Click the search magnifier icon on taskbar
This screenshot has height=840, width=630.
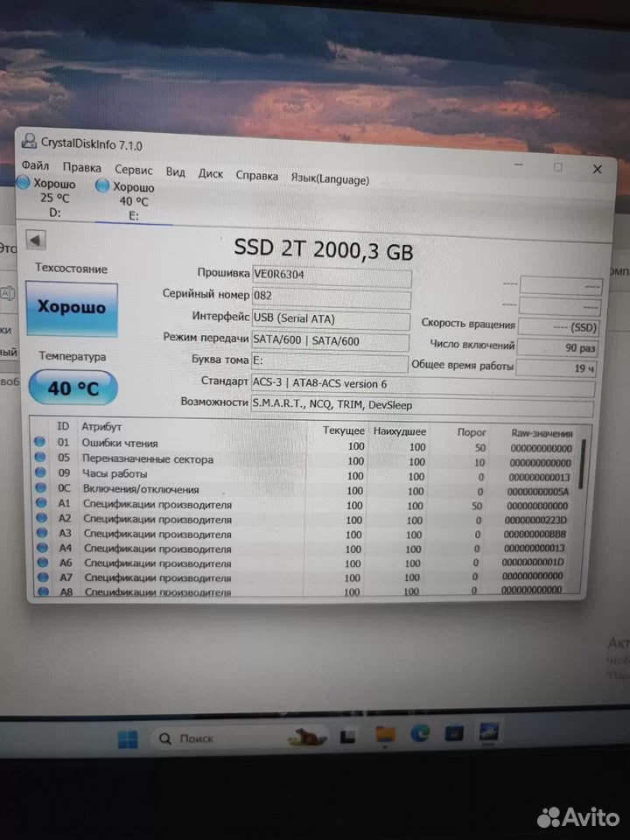click(165, 738)
